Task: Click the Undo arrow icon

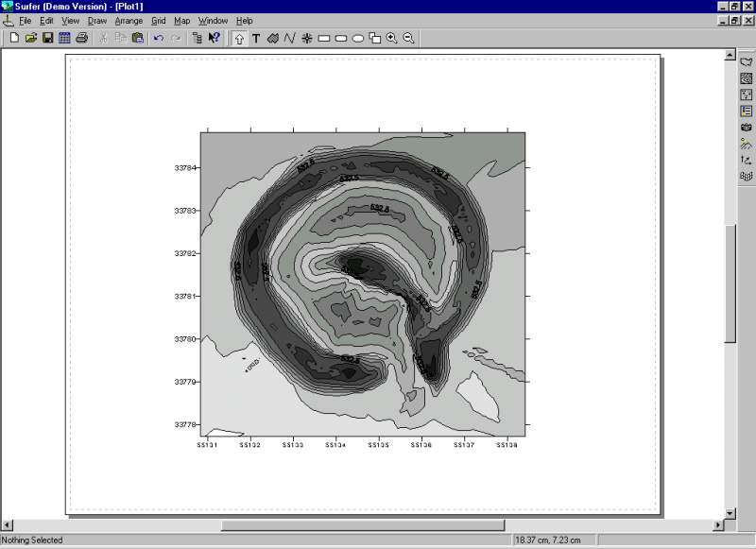Action: click(158, 38)
